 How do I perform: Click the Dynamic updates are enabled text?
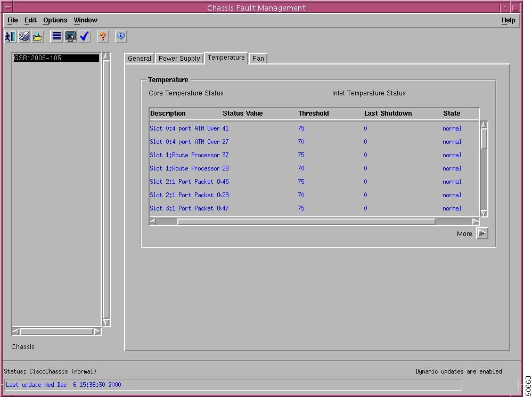(459, 371)
